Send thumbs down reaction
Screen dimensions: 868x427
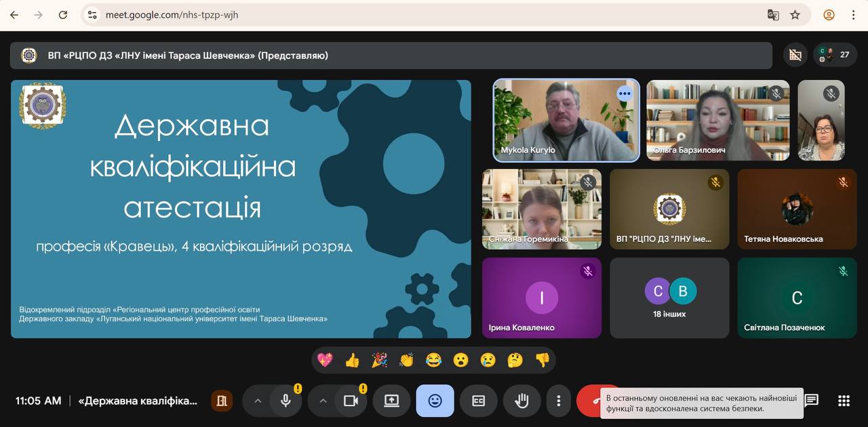click(x=542, y=360)
